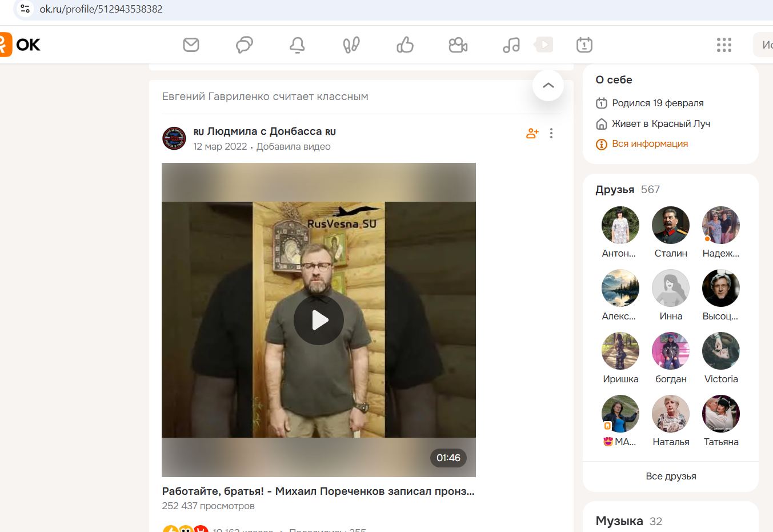Click the browser address bar URL
Viewport: 773px width, 532px height.
coord(101,9)
